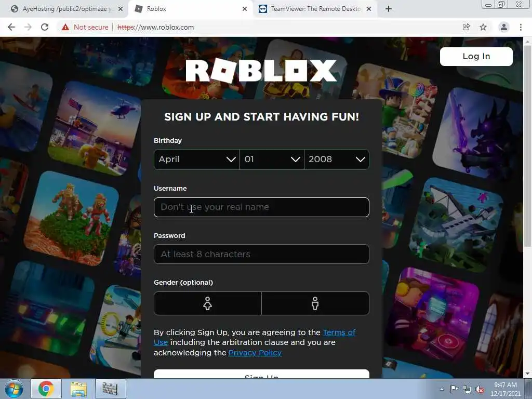The width and height of the screenshot is (532, 399).
Task: Click the scrollbar down arrow
Action: point(528,374)
